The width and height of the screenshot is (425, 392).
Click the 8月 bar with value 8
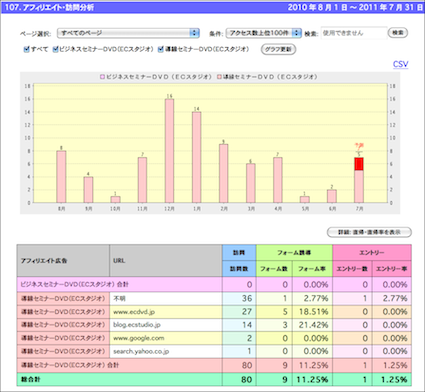tap(61, 177)
